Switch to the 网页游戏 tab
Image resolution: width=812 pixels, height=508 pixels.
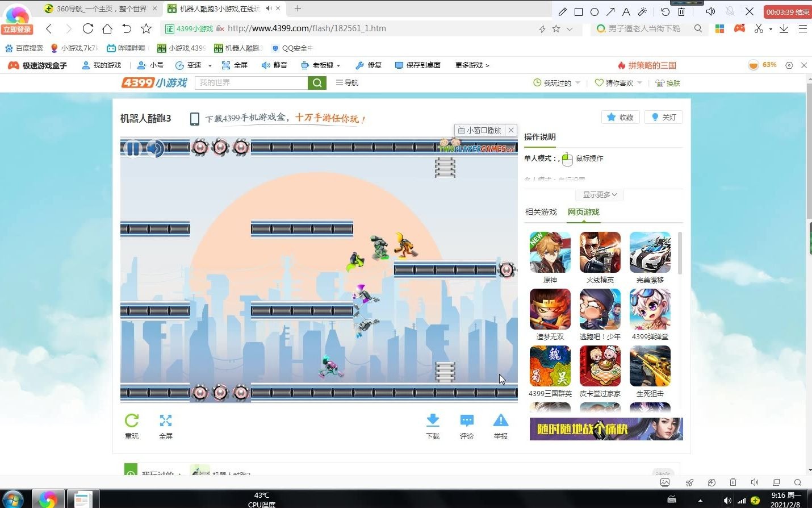(x=584, y=212)
